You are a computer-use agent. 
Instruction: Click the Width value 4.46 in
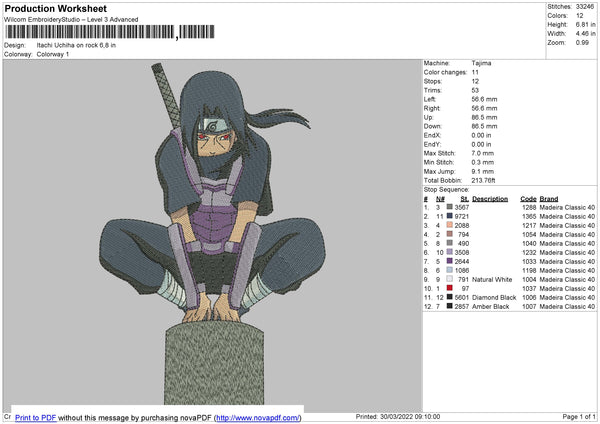(x=585, y=34)
